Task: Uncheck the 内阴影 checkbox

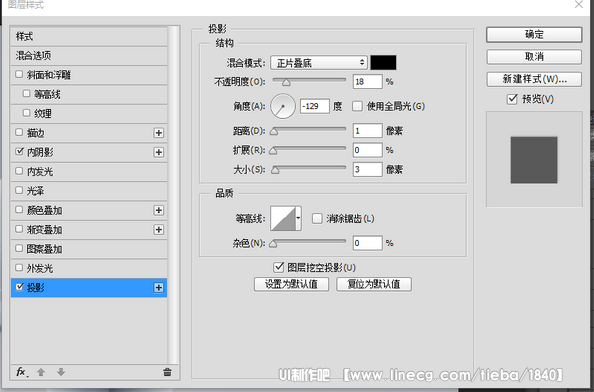Action: point(19,151)
